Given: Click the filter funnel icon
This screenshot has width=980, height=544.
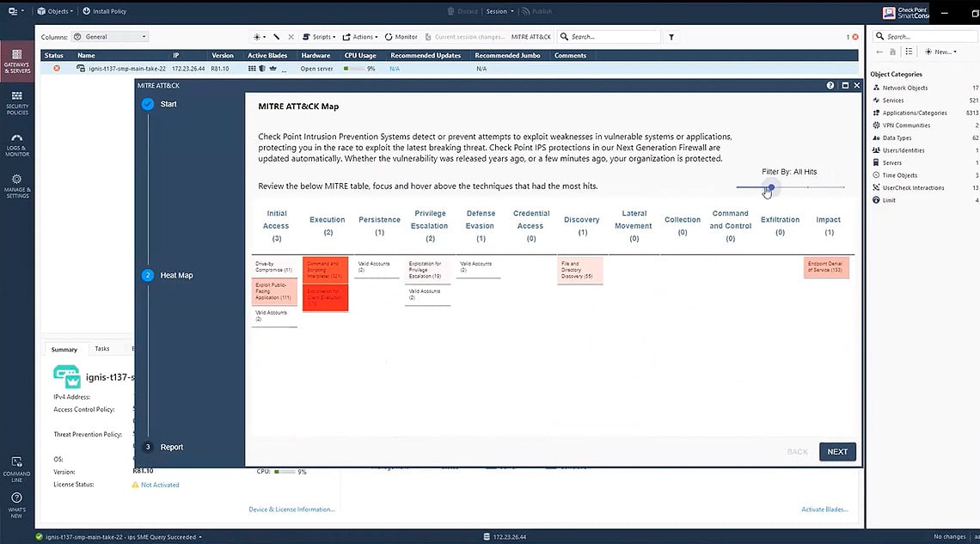Looking at the screenshot, I should [671, 37].
